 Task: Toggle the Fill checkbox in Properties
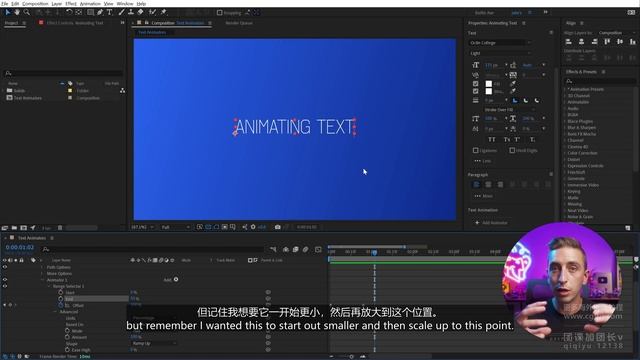(x=476, y=84)
